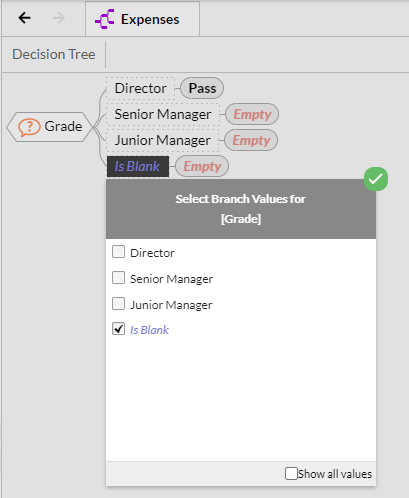Select the Director branch node

[140, 88]
